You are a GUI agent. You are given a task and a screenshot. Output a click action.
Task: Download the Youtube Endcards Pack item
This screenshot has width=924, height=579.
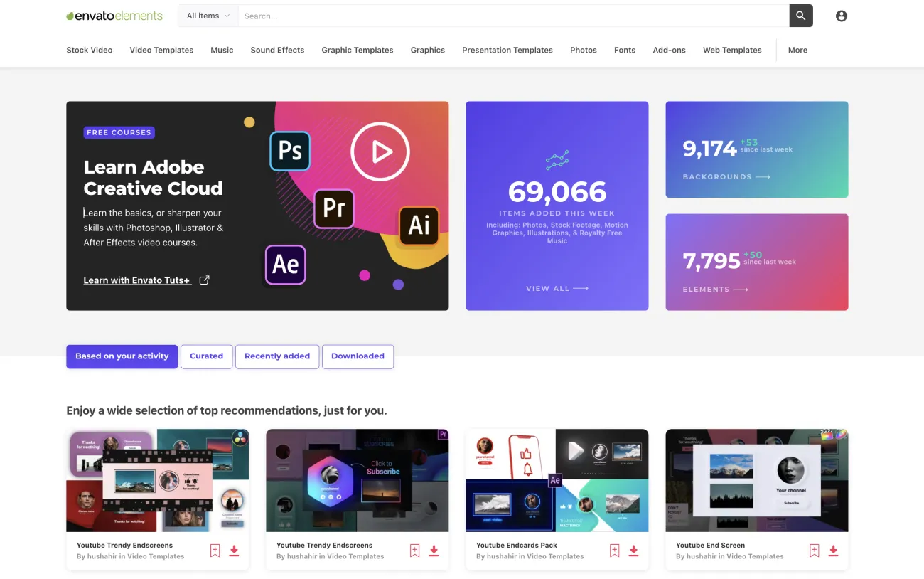(x=633, y=551)
